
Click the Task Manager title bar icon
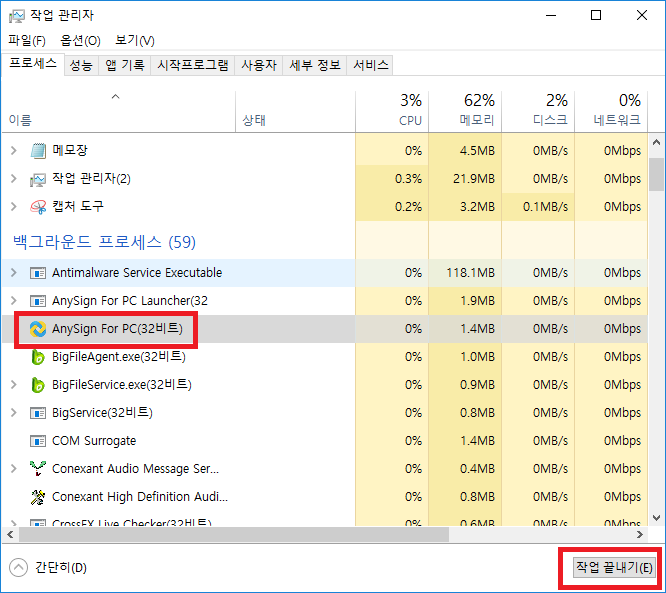tap(17, 16)
